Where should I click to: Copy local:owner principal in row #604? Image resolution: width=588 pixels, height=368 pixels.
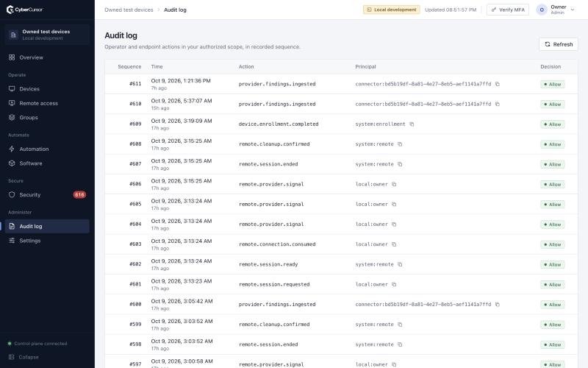tap(394, 224)
